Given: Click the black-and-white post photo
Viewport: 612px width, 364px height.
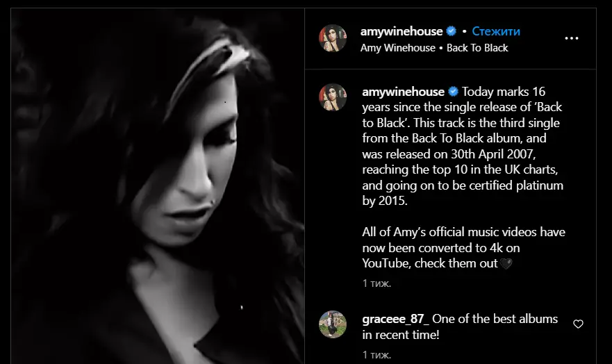Looking at the screenshot, I should [x=158, y=186].
